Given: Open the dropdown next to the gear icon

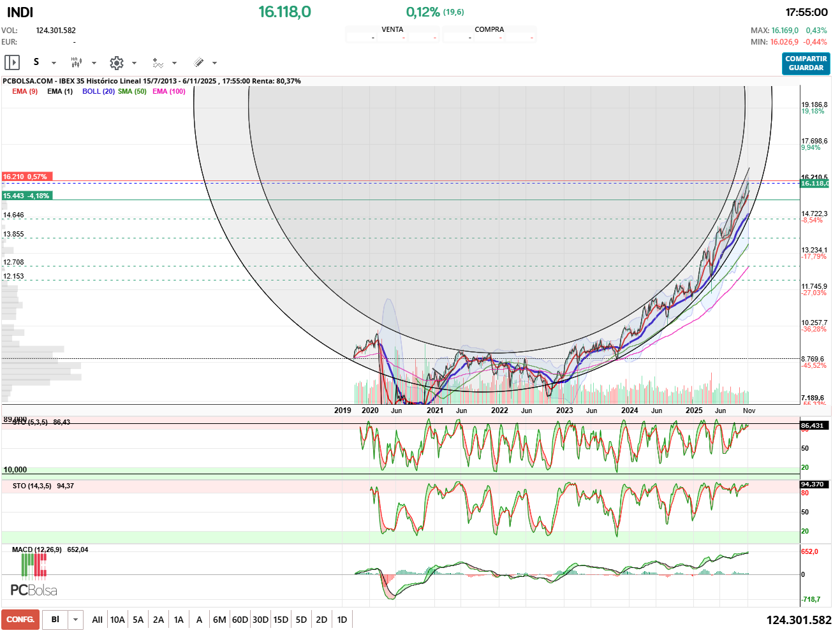Looking at the screenshot, I should tap(135, 62).
